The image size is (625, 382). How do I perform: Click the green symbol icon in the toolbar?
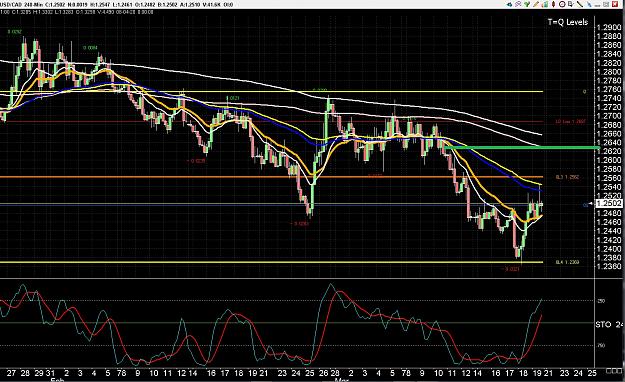tap(527, 4)
